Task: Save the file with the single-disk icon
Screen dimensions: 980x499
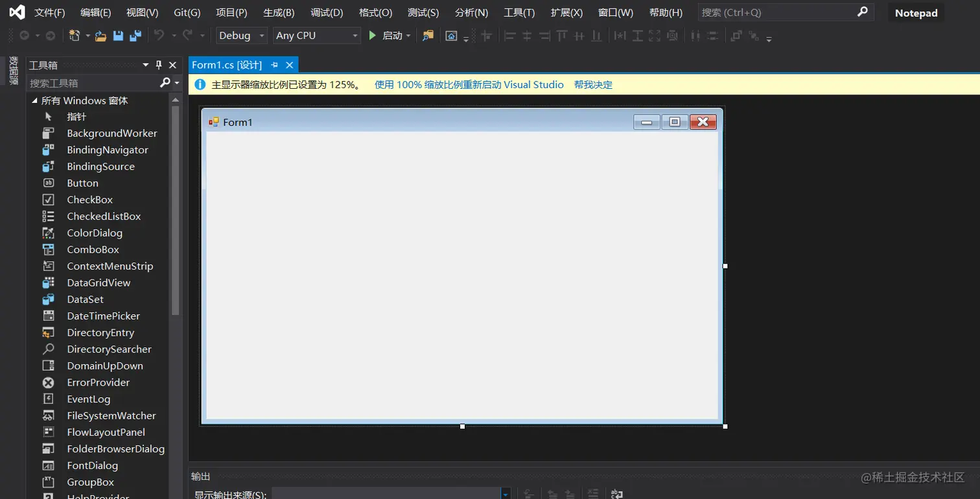Action: click(x=118, y=36)
